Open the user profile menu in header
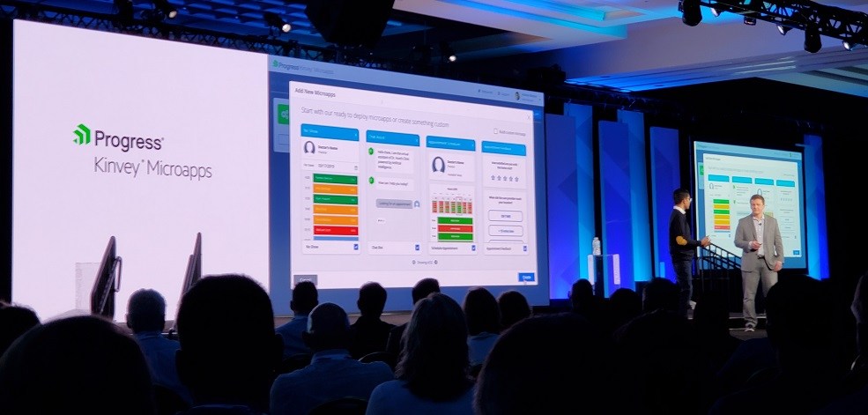The height and width of the screenshot is (415, 868). (x=517, y=94)
